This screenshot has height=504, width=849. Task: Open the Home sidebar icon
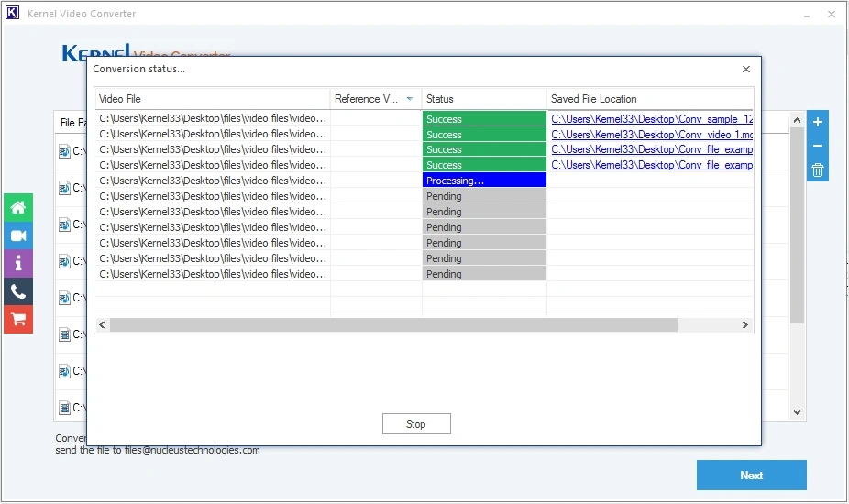click(x=17, y=207)
